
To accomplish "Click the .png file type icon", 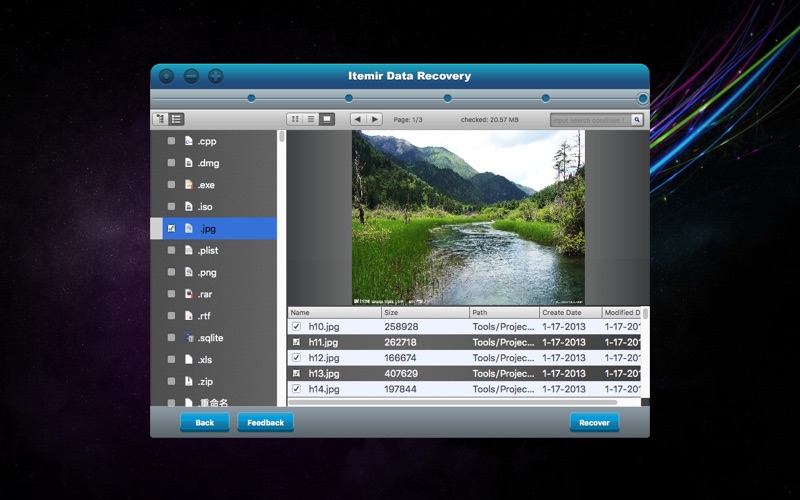I will click(189, 272).
